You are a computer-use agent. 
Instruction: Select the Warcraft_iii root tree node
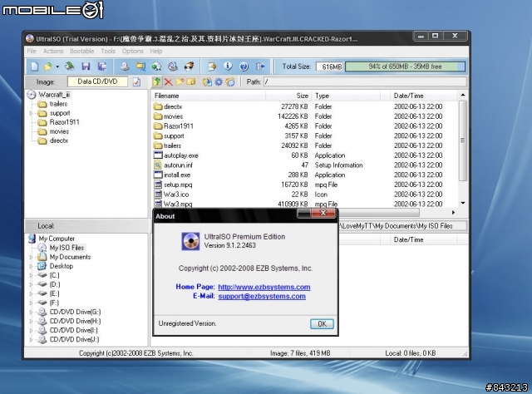point(54,94)
